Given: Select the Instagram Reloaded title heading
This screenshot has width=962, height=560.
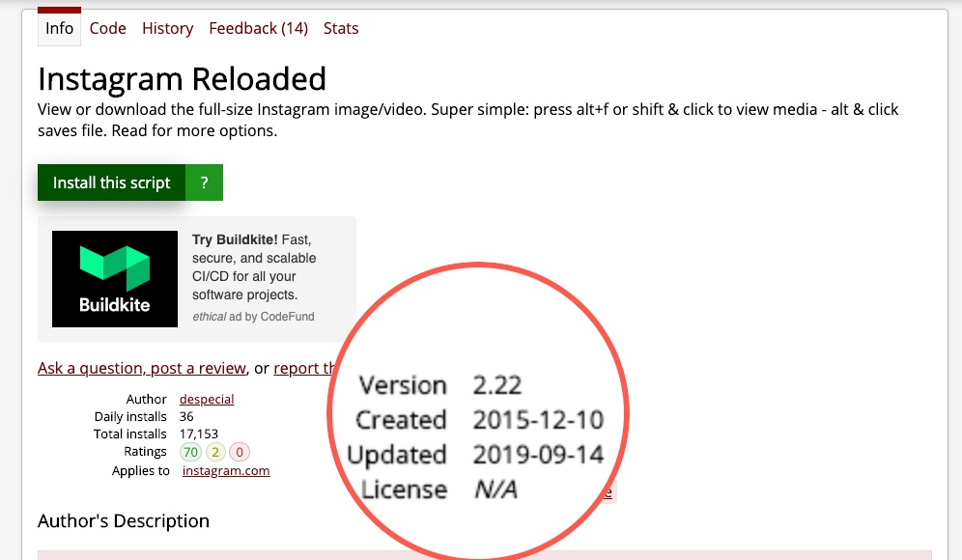Looking at the screenshot, I should click(x=183, y=78).
